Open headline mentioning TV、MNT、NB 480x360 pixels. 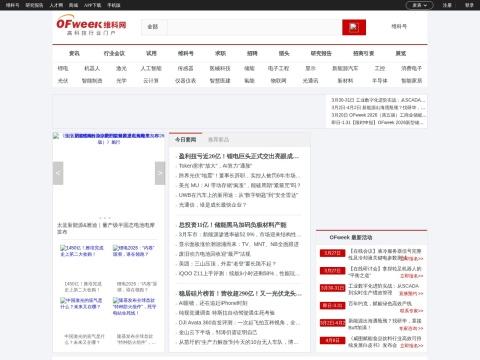click(x=239, y=244)
